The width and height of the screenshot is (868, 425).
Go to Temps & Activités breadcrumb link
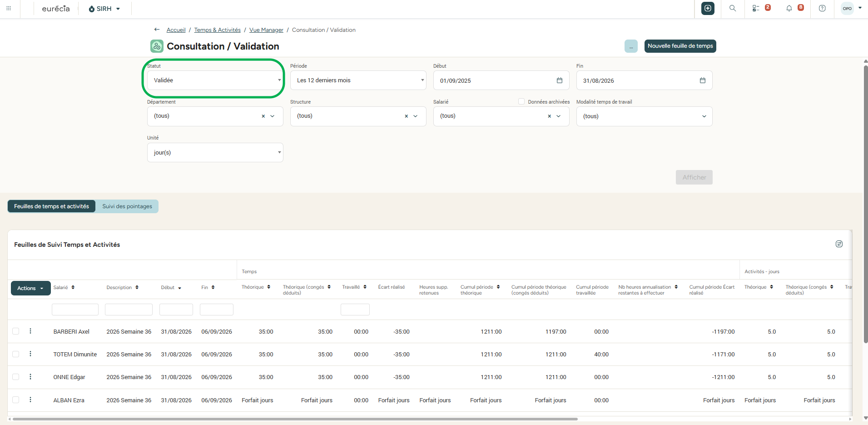(x=217, y=30)
